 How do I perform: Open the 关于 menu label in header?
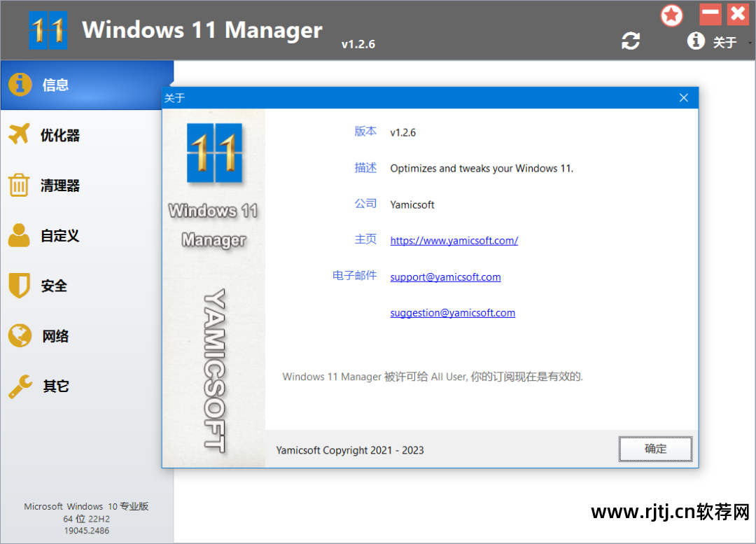tap(724, 43)
